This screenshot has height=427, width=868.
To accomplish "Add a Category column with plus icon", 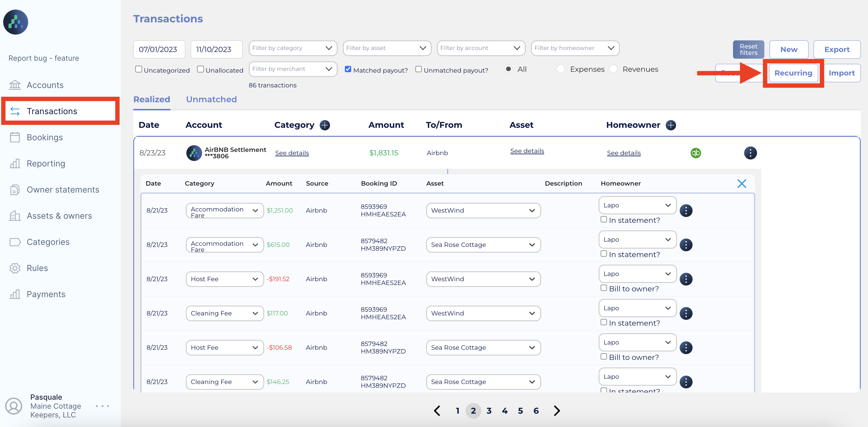I will point(325,125).
